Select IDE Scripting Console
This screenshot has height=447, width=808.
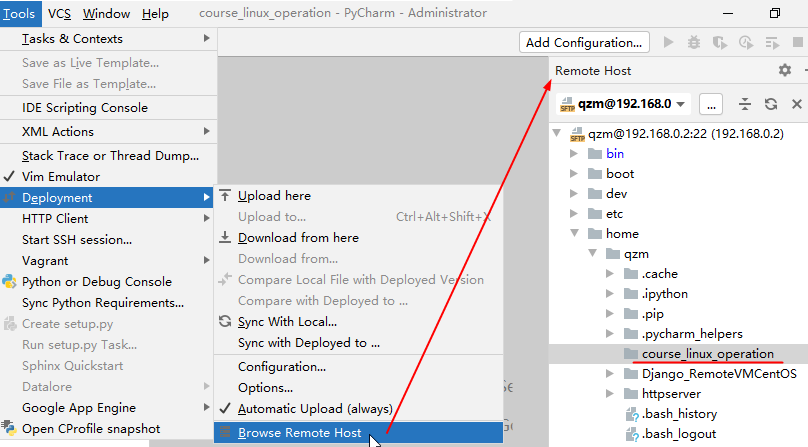point(108,108)
